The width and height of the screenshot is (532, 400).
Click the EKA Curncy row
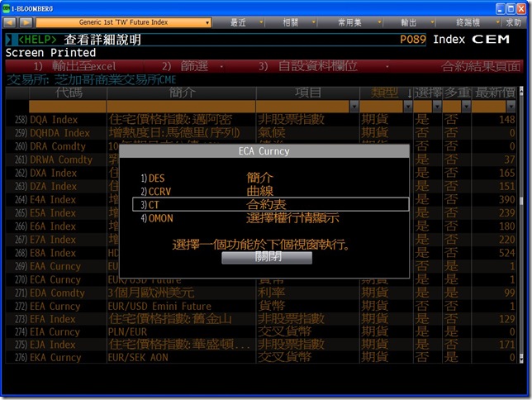pyautogui.click(x=261, y=358)
